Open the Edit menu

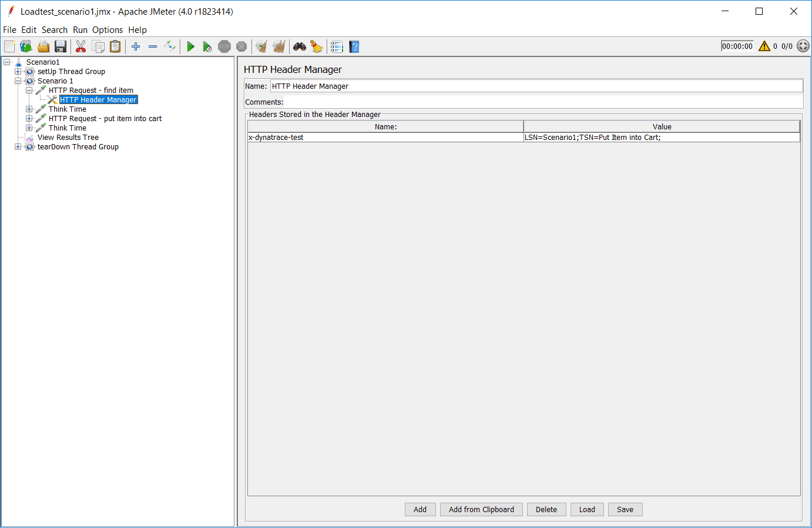pos(29,30)
